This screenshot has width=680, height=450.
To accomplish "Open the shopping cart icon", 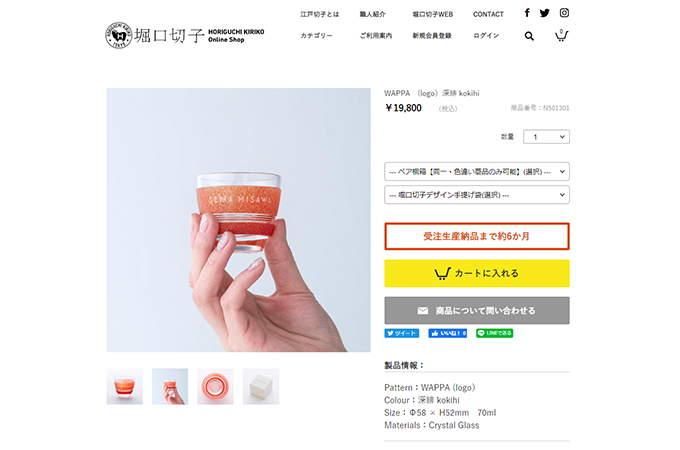I will 561,35.
